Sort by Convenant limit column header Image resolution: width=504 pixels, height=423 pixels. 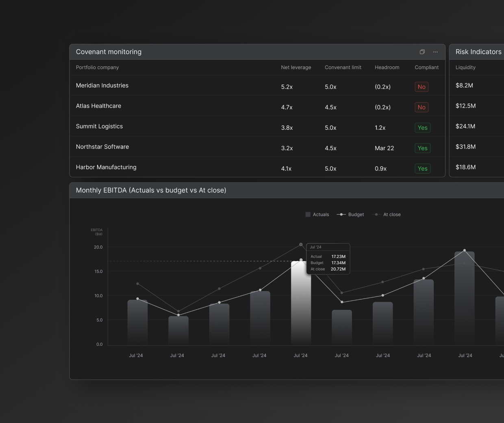tap(343, 68)
